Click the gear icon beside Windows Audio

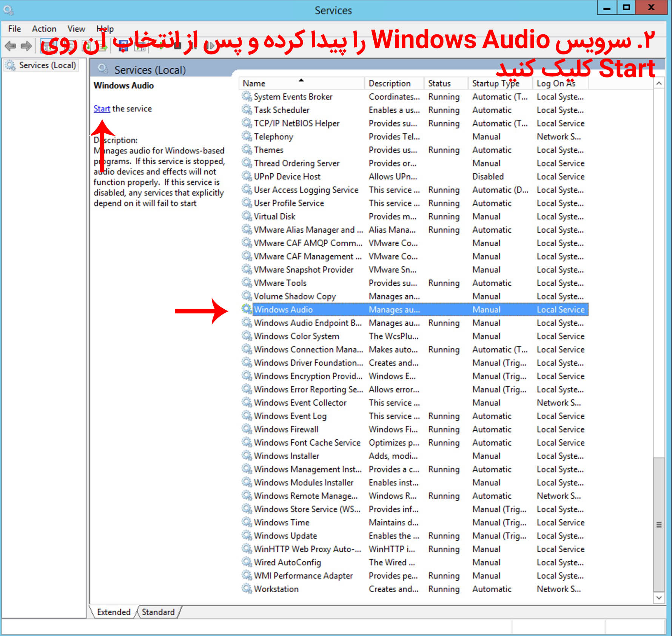247,309
